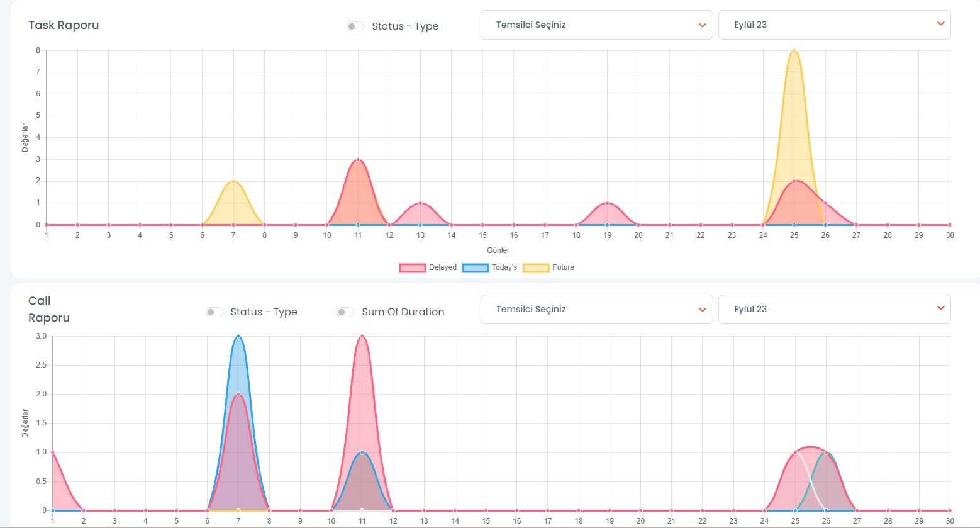Click the chevron icon on the Call Raporu representative selector
This screenshot has width=980, height=528.
pyautogui.click(x=702, y=310)
